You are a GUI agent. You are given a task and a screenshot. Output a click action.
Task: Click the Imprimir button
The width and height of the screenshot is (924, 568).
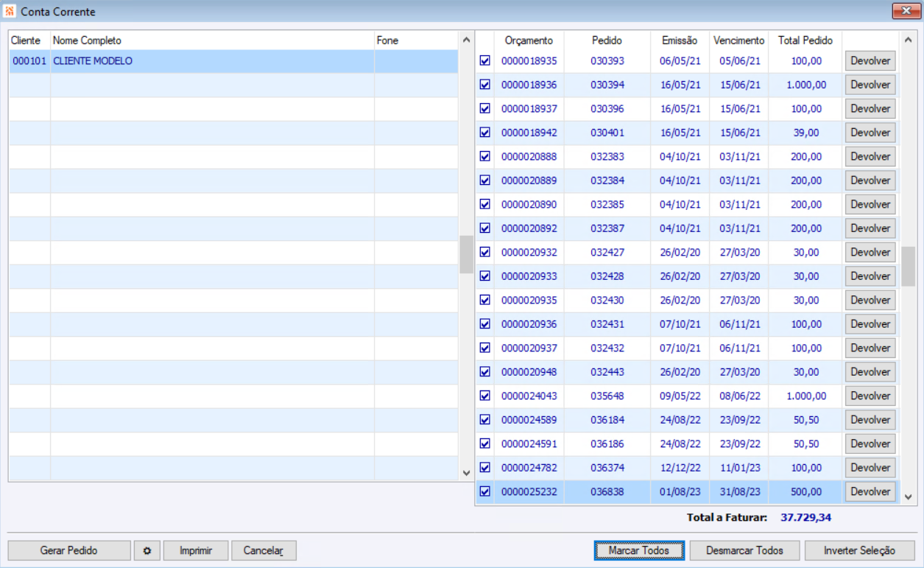click(196, 550)
